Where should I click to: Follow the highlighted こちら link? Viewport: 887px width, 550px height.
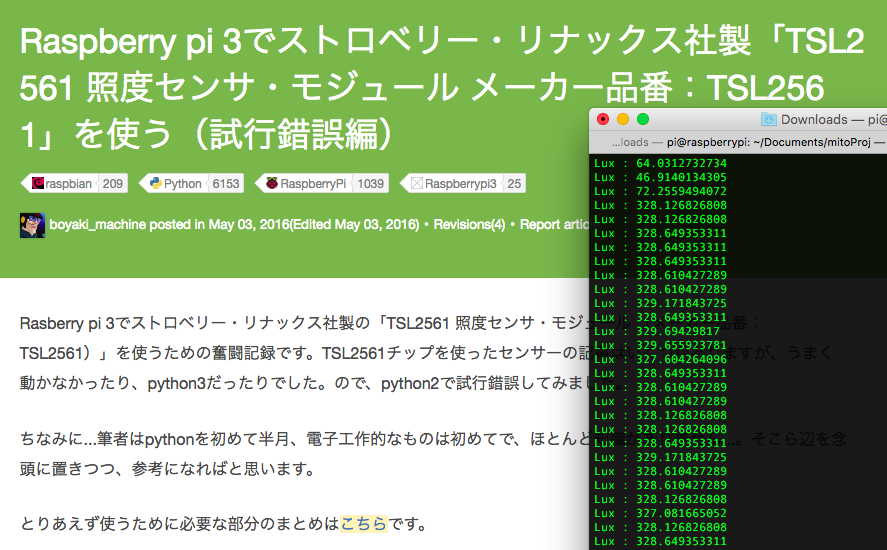[x=364, y=523]
